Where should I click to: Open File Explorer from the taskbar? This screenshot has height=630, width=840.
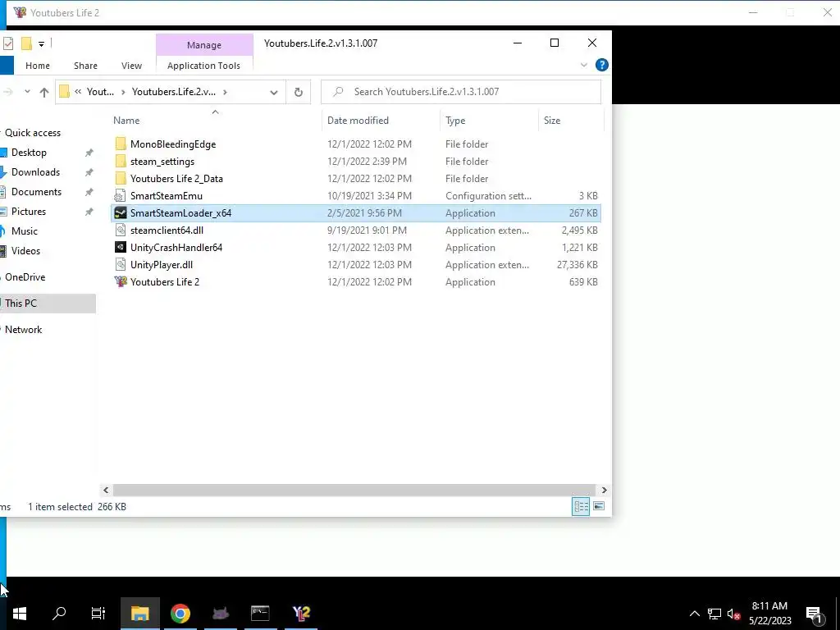[x=139, y=613]
